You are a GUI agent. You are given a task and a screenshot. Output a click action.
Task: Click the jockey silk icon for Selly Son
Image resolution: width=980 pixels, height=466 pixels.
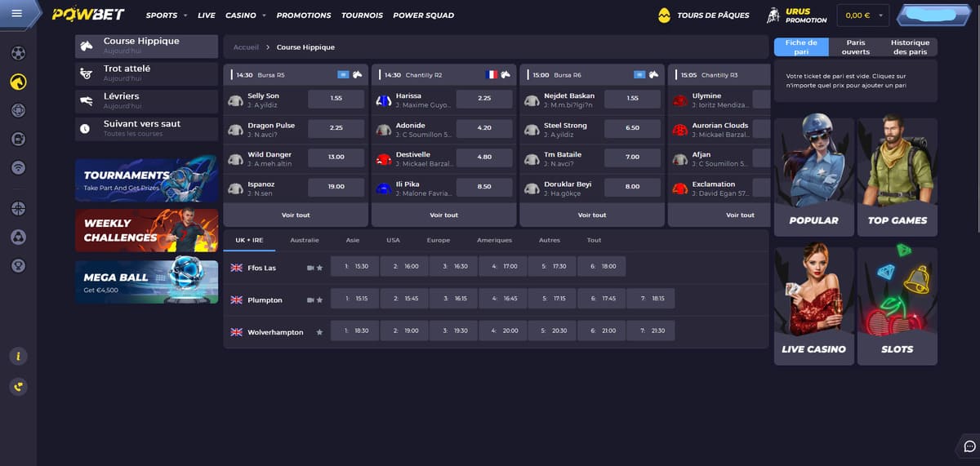pos(235,100)
